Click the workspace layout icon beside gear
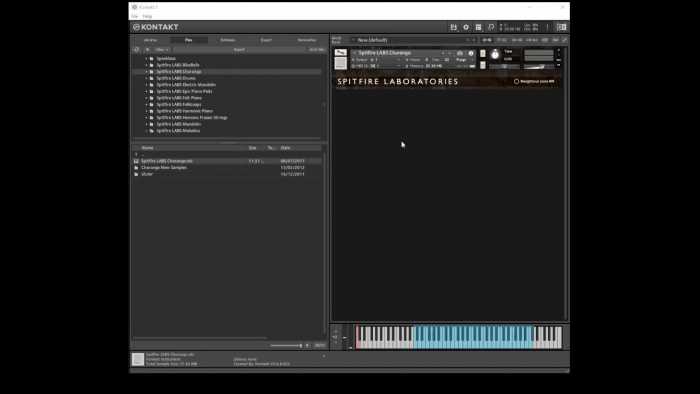 479,27
